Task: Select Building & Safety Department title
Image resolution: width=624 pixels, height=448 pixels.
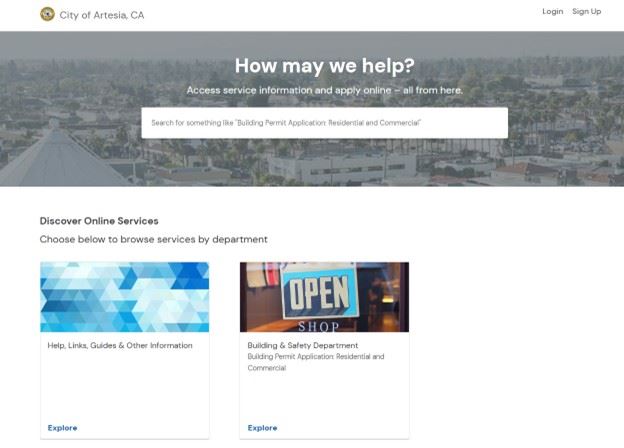Action: click(x=302, y=345)
